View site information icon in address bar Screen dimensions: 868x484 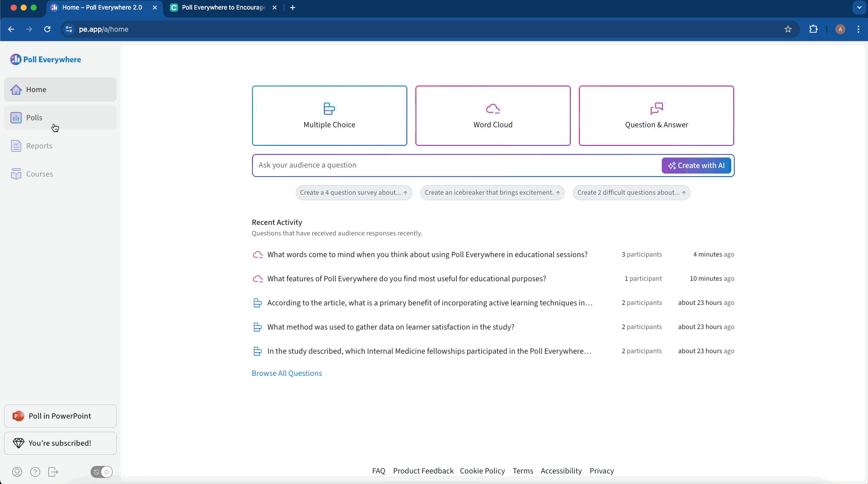tap(69, 29)
